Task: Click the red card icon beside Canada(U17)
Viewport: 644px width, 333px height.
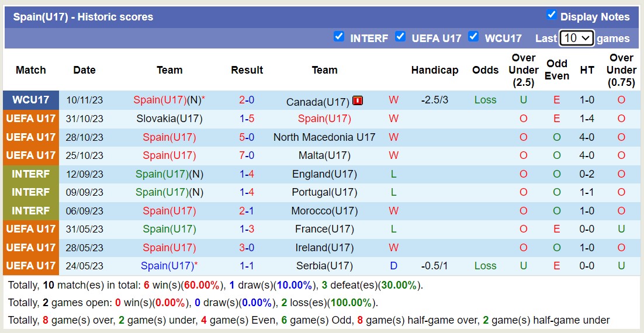Action: click(358, 100)
